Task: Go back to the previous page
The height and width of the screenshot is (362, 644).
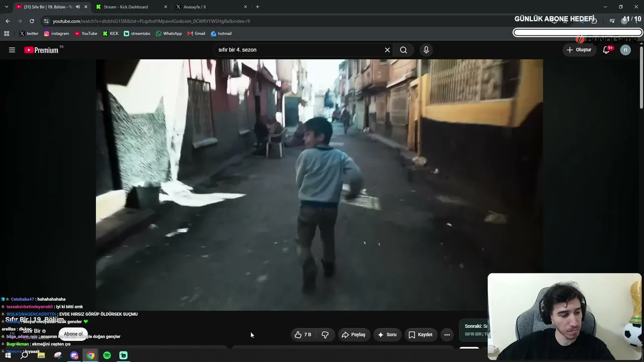Action: (x=8, y=21)
